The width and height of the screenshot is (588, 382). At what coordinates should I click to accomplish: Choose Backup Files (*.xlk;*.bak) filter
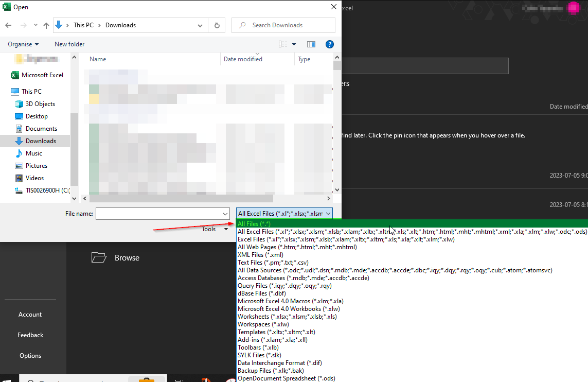412,371
